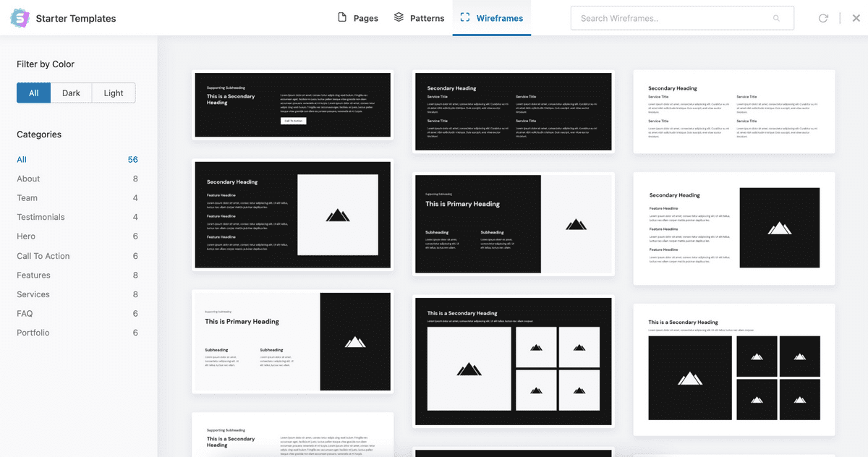Click the search magnifier icon
This screenshot has width=868, height=457.
point(776,18)
